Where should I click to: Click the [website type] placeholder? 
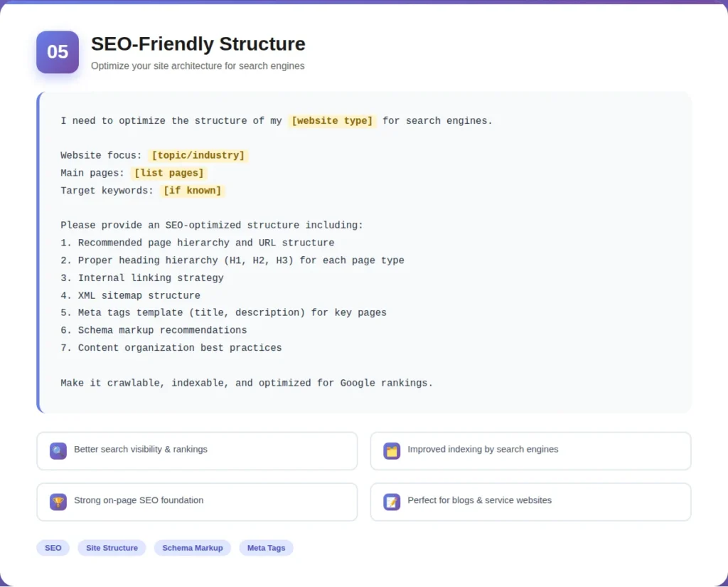pyautogui.click(x=332, y=120)
